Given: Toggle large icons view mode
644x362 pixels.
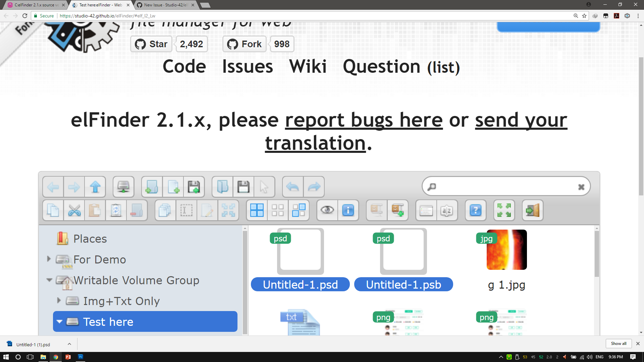Looking at the screenshot, I should pyautogui.click(x=257, y=210).
